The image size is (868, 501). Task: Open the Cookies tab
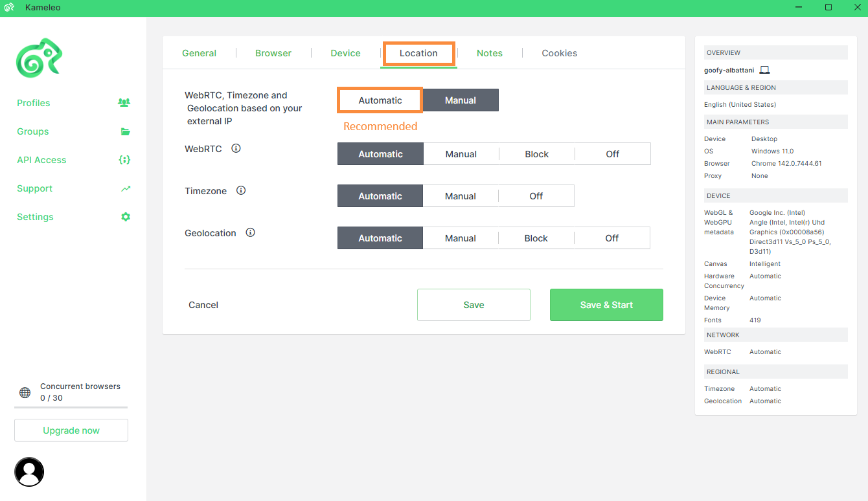point(560,53)
